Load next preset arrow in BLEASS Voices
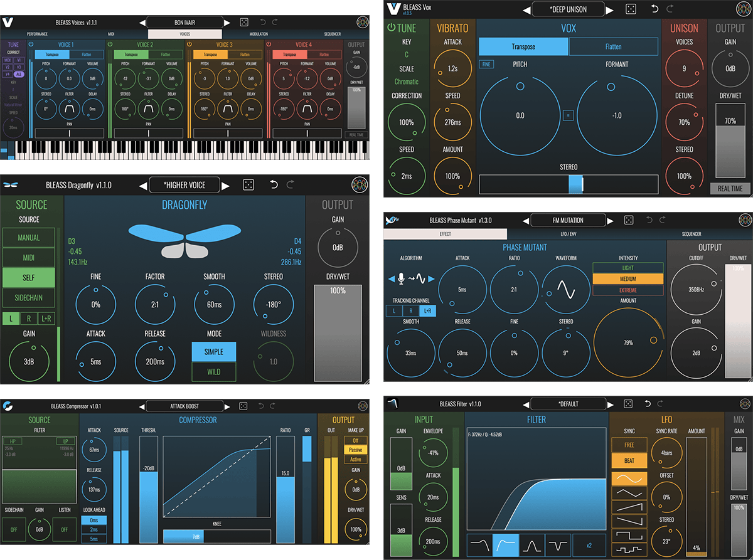This screenshot has height=560, width=753. tap(228, 22)
